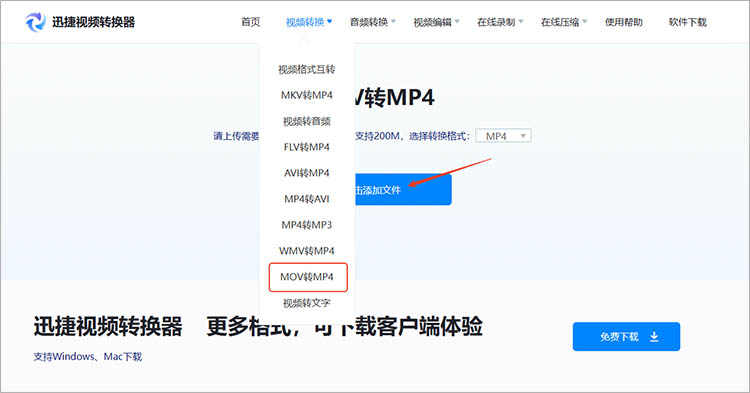Expand the 在线压缩 navigation menu
This screenshot has height=393, width=750.
564,22
